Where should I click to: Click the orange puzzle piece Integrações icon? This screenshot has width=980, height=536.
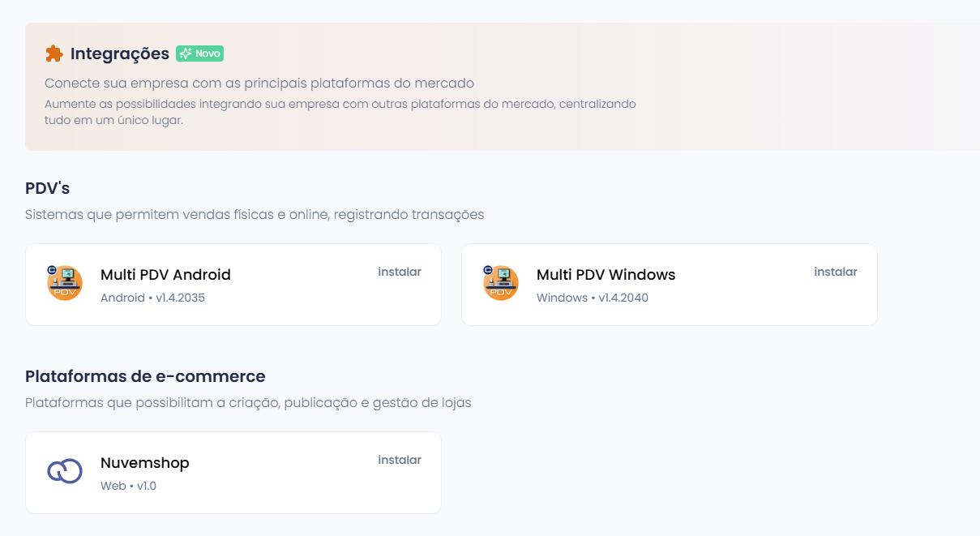pos(53,54)
